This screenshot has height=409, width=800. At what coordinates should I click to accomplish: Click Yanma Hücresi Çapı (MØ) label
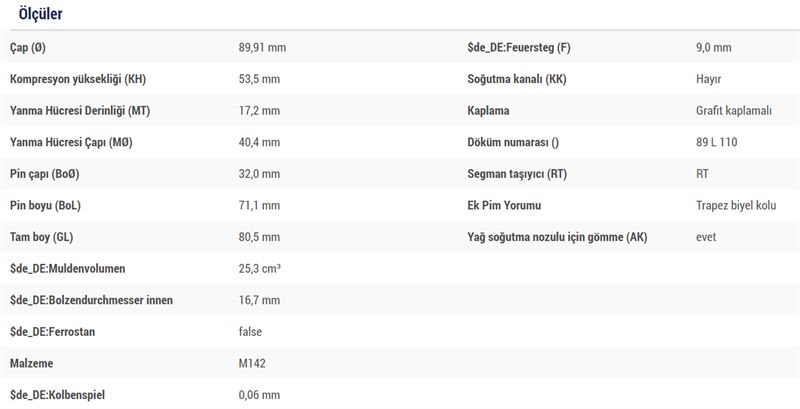(71, 143)
